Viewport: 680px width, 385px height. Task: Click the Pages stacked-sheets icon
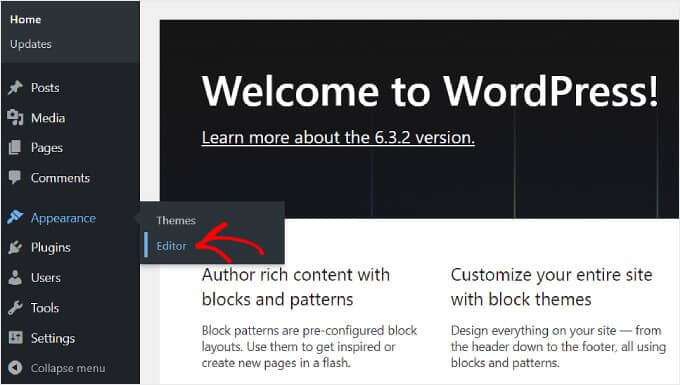point(15,148)
